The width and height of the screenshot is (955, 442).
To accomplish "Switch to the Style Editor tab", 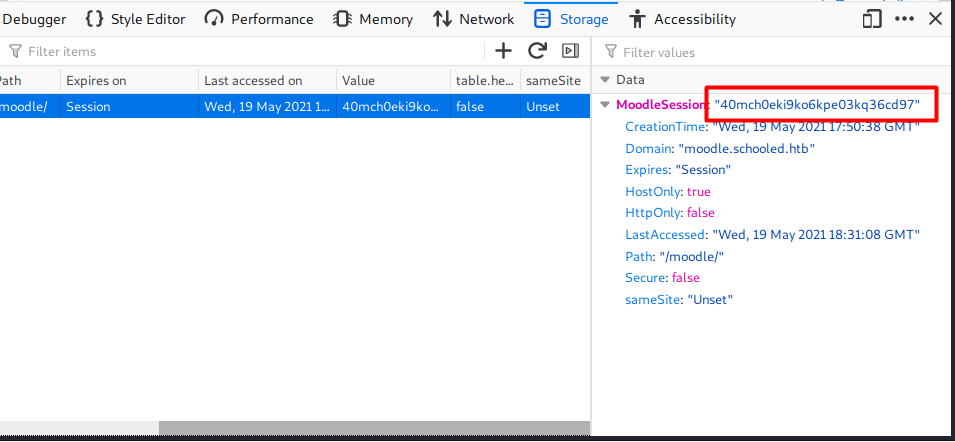I will tap(135, 19).
